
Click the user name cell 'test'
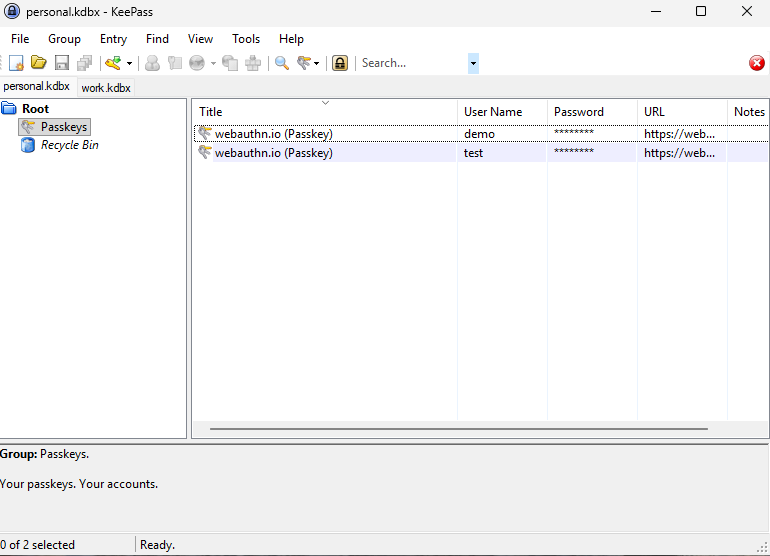coord(473,153)
